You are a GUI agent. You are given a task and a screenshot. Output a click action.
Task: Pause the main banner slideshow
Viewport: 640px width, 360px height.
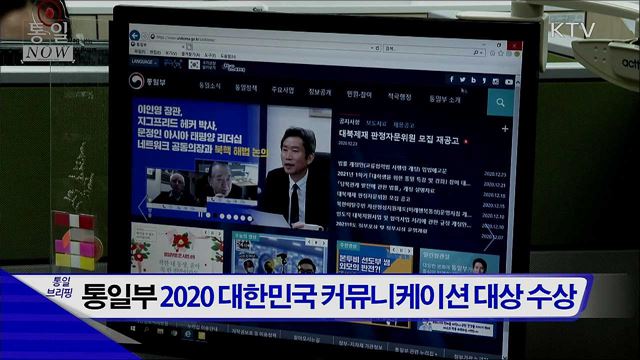click(200, 214)
